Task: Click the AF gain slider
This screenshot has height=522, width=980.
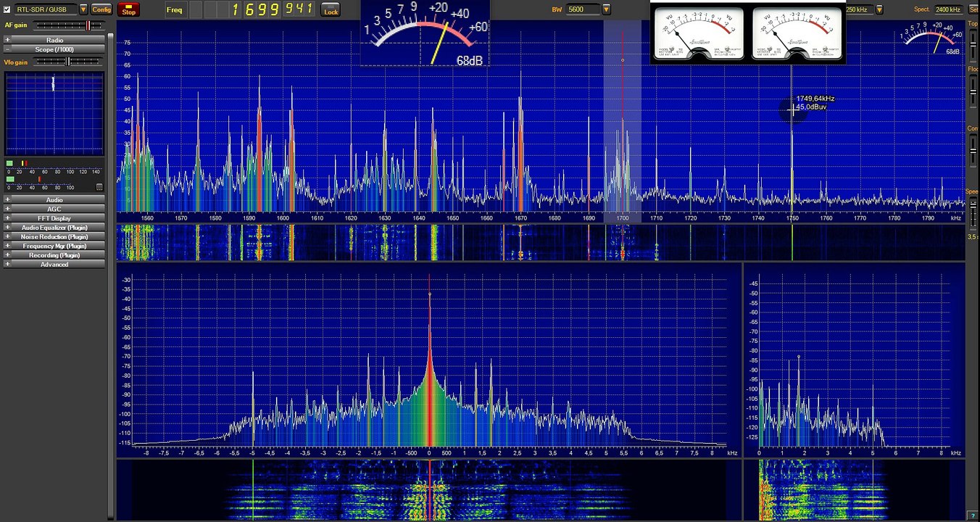Action: pyautogui.click(x=70, y=25)
